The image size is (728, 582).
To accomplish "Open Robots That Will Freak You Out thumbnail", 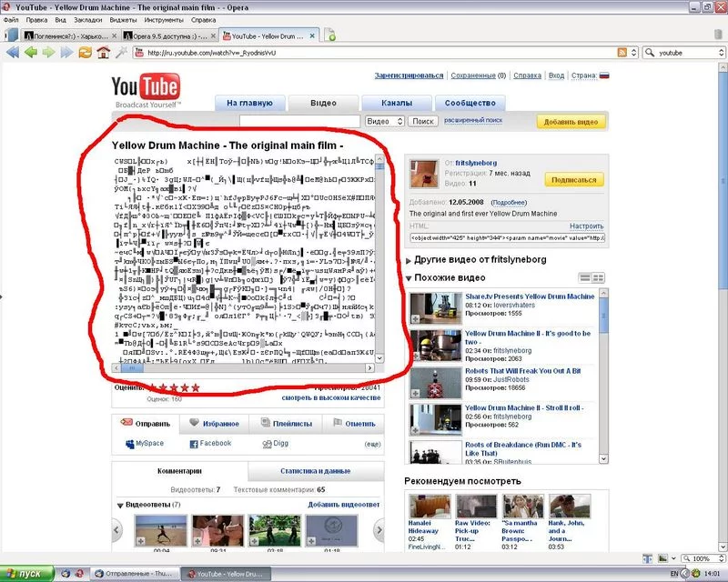I will pos(436,384).
